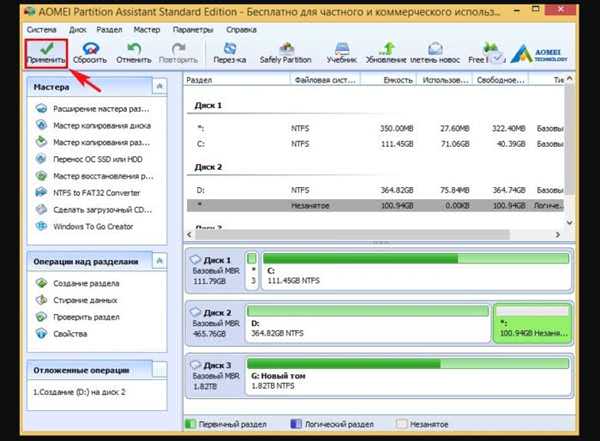This screenshot has height=441, width=600.
Task: Open the newsletter envelope icon
Action: tap(435, 53)
